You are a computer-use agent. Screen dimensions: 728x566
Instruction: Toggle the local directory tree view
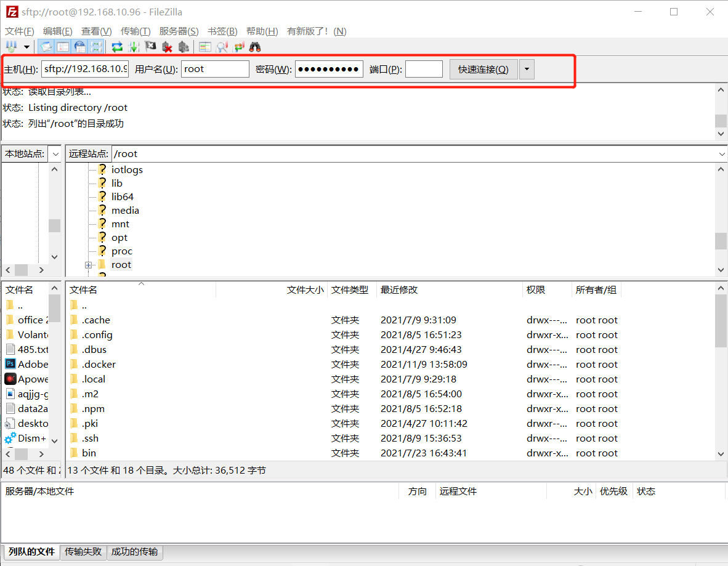coord(63,47)
